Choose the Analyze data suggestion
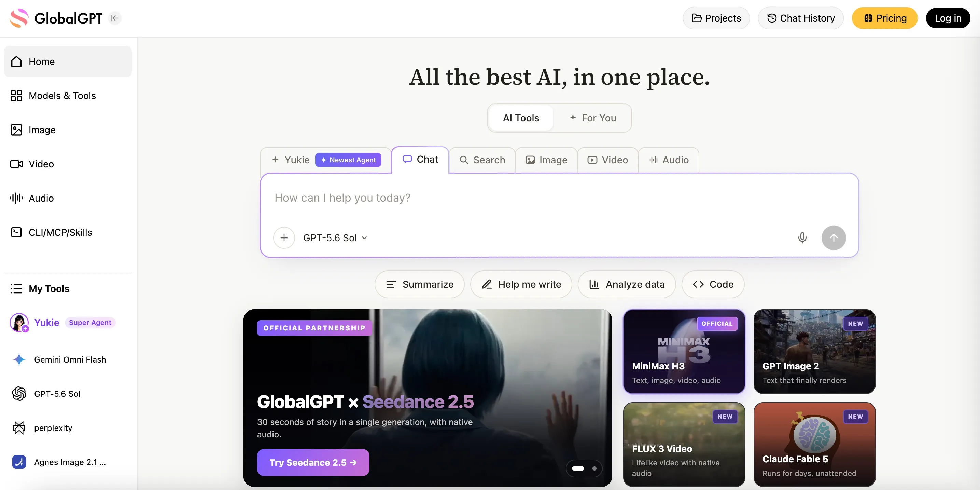Viewport: 980px width, 490px height. point(627,284)
